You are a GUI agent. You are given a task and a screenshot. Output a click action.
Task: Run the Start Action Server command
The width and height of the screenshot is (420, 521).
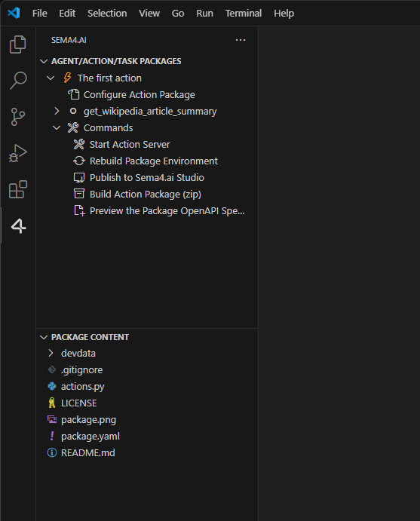pyautogui.click(x=130, y=144)
